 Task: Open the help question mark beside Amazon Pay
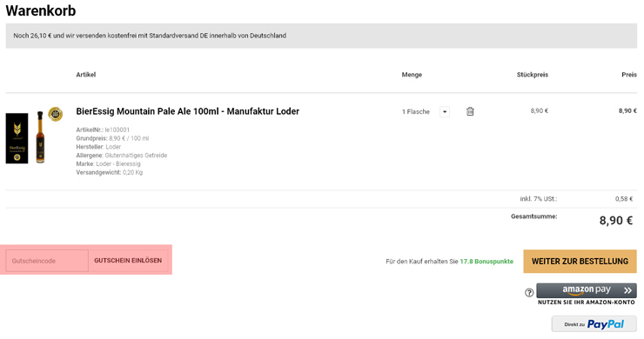(x=529, y=293)
